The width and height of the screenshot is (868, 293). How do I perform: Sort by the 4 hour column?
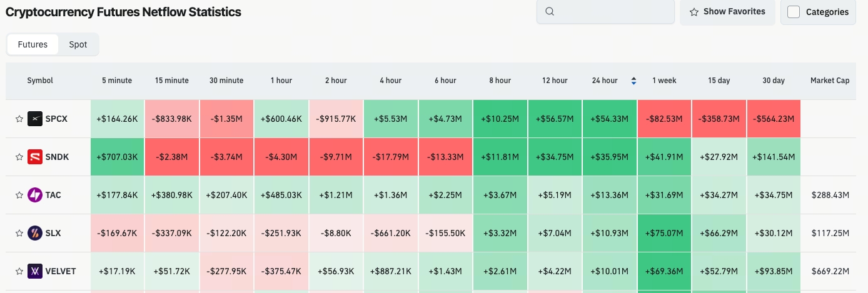coord(391,81)
